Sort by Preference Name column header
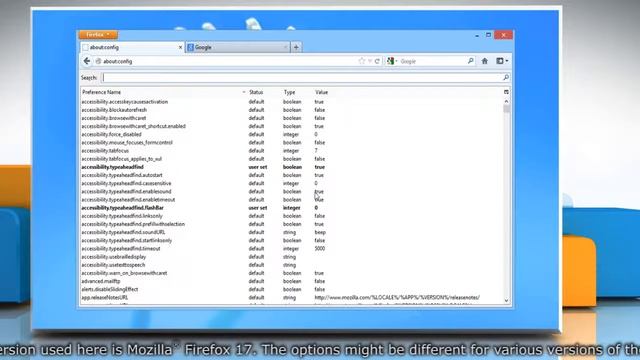Image resolution: width=640 pixels, height=360 pixels. click(164, 93)
